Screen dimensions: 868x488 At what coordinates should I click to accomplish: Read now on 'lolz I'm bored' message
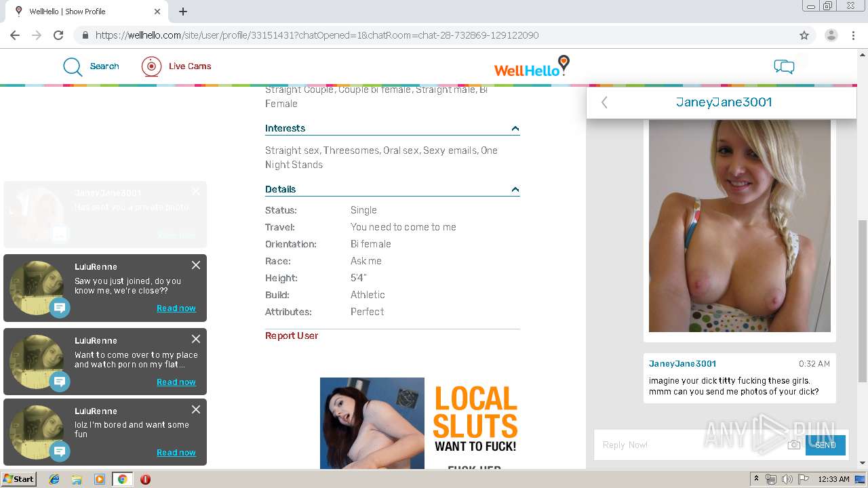pyautogui.click(x=176, y=453)
